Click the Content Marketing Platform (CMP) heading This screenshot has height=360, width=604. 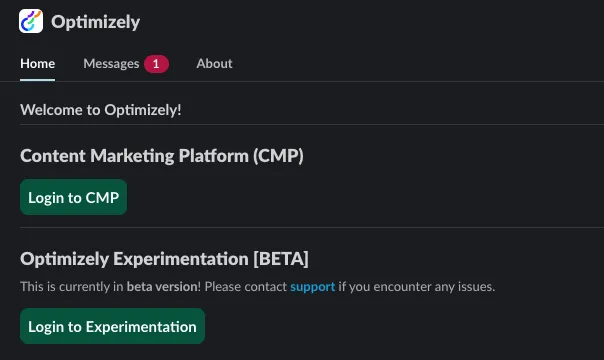pos(162,156)
